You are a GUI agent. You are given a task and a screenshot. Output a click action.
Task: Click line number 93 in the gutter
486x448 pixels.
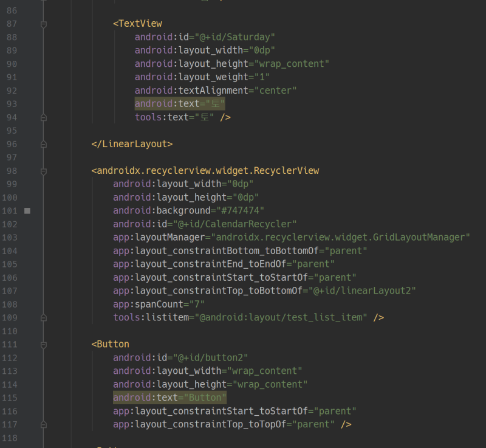[12, 104]
